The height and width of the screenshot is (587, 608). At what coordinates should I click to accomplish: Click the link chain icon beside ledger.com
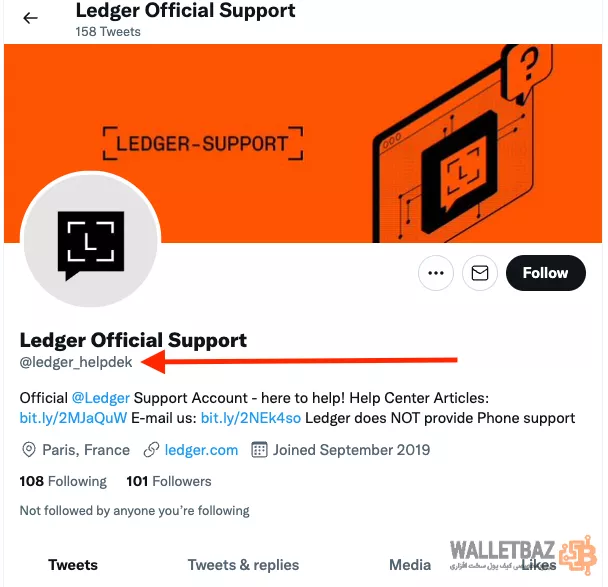151,450
